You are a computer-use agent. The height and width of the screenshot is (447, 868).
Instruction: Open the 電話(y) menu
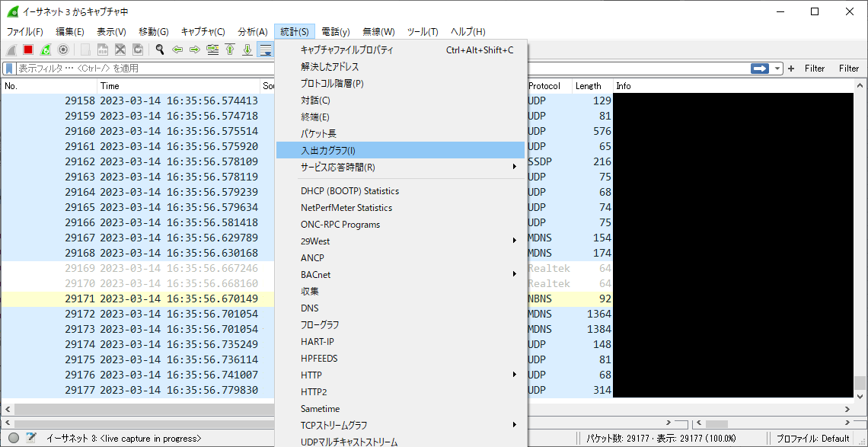pos(336,32)
